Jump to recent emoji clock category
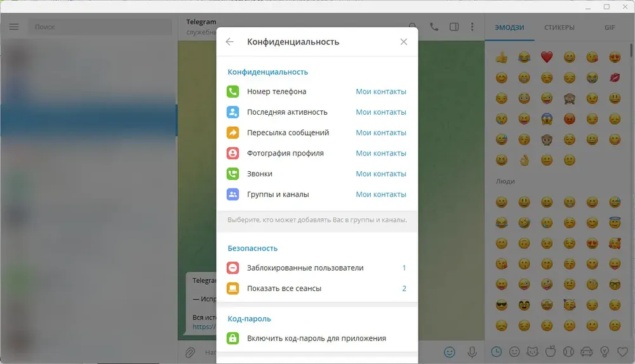This screenshot has width=635, height=364. pyautogui.click(x=496, y=352)
